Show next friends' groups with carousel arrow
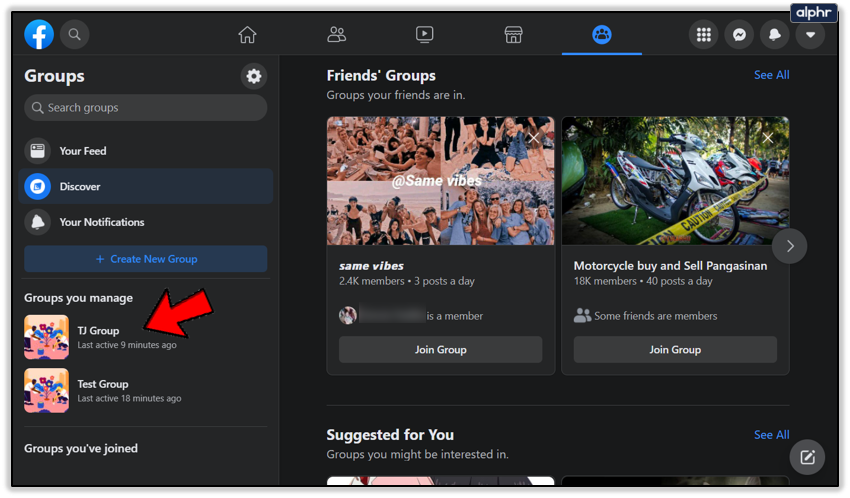This screenshot has height=498, width=850. pyautogui.click(x=790, y=246)
